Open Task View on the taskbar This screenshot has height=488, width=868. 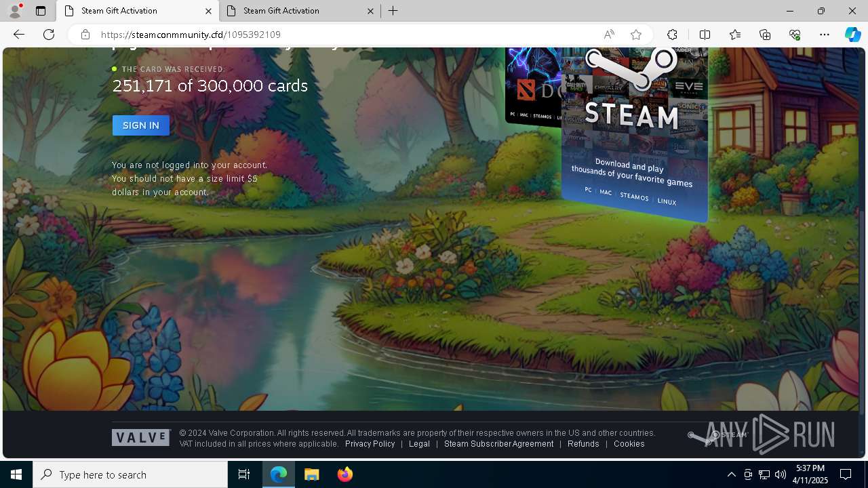(x=244, y=474)
